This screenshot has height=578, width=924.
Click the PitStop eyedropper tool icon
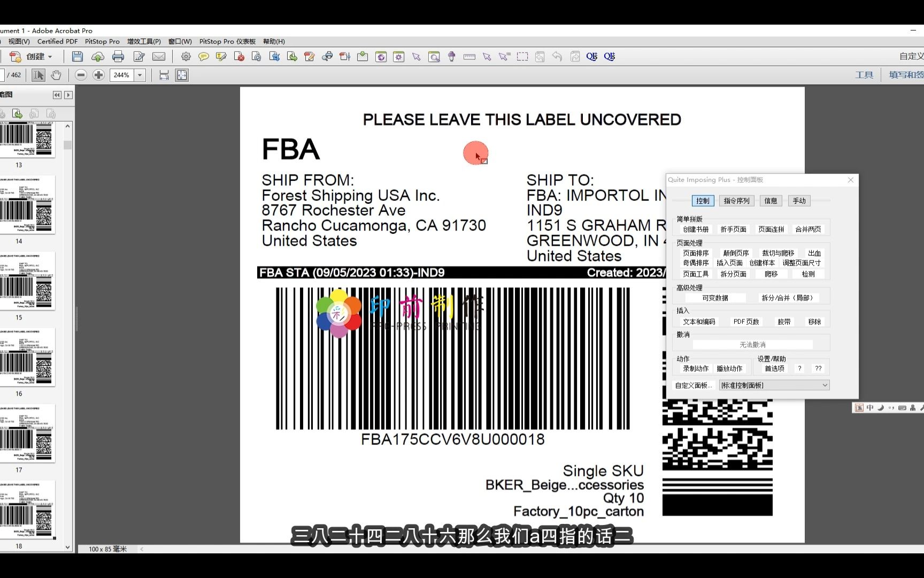coord(452,57)
